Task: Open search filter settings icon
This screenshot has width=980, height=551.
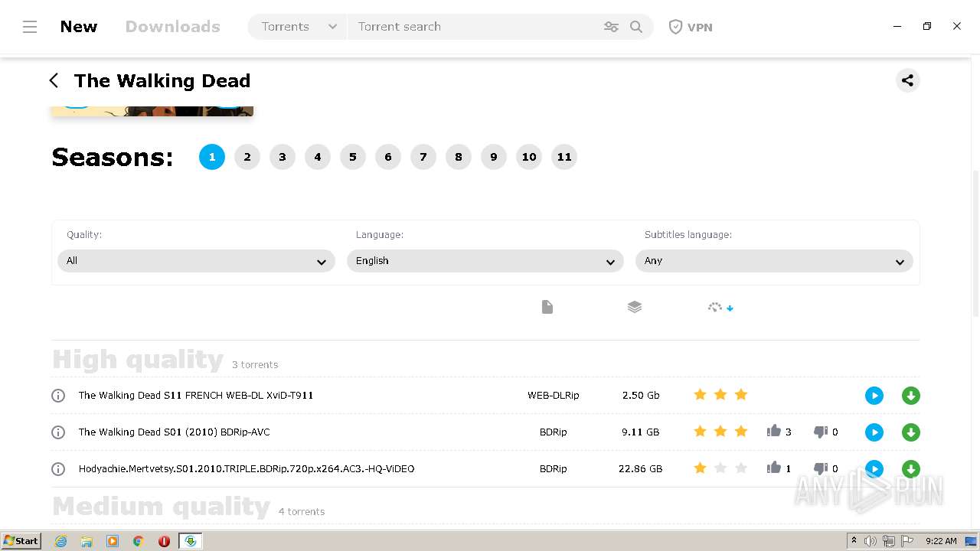Action: [611, 27]
